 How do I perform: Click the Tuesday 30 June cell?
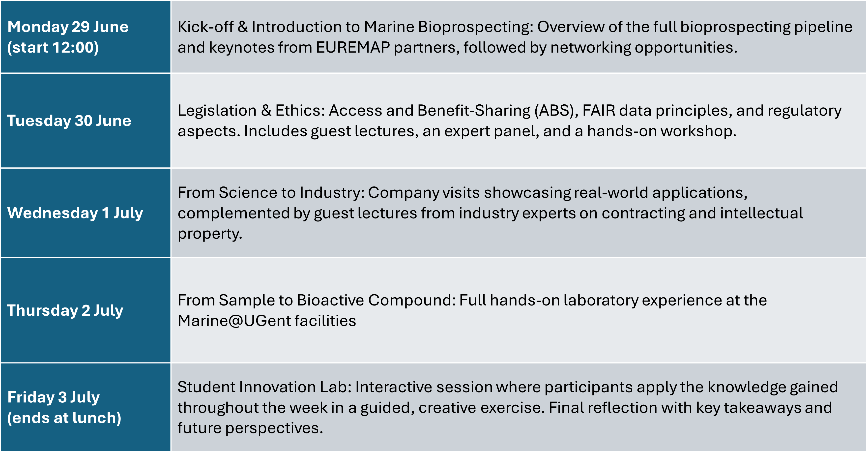click(86, 121)
